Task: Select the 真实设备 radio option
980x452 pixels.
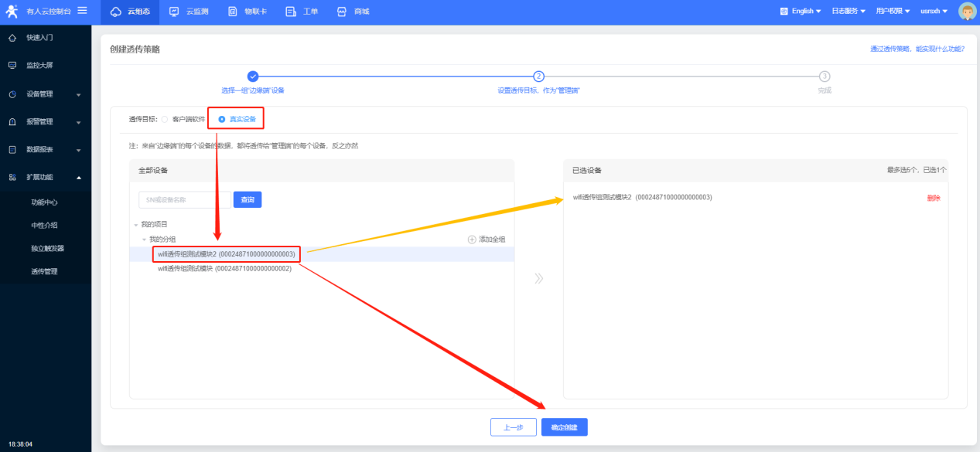Action: tap(222, 119)
